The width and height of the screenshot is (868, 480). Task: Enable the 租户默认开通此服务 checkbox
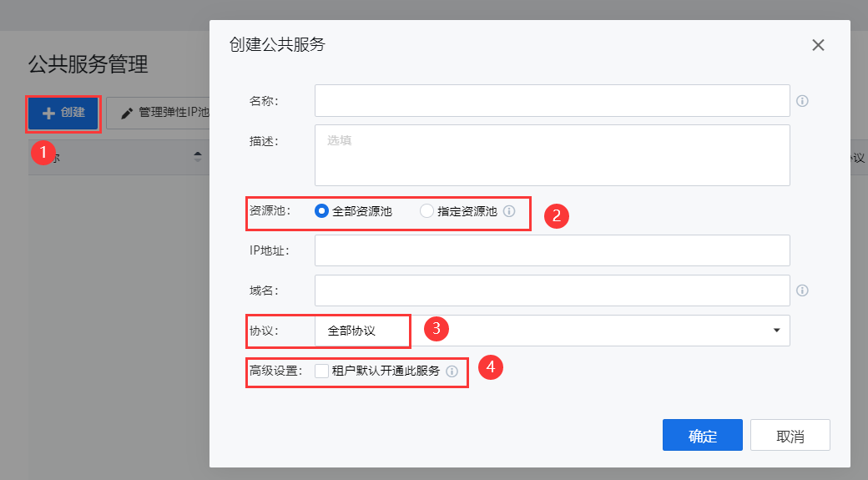tap(321, 371)
